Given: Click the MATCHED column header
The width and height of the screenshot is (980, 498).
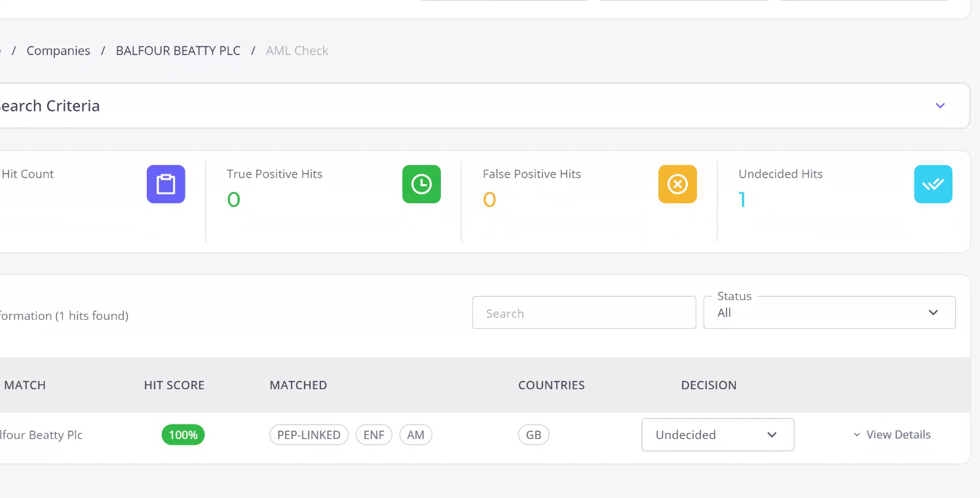Looking at the screenshot, I should click(x=298, y=385).
